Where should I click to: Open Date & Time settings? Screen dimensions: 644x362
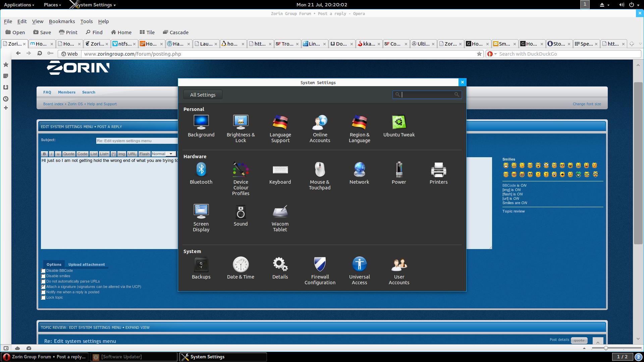pyautogui.click(x=240, y=268)
